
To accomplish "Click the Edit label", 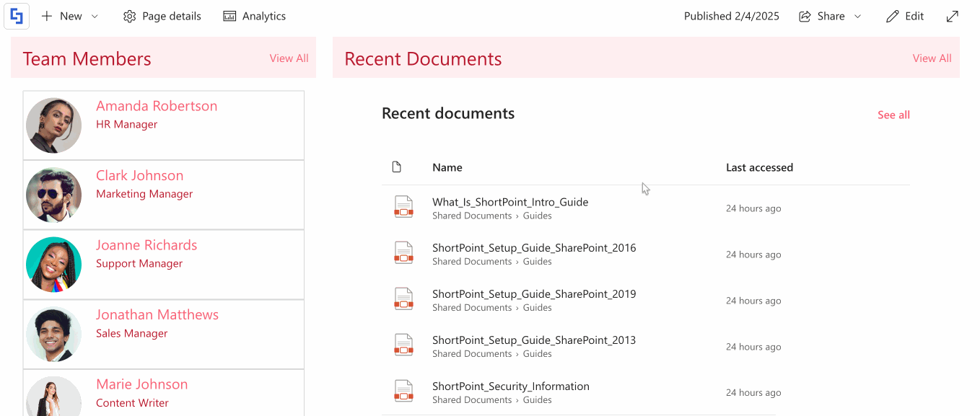I will [914, 16].
